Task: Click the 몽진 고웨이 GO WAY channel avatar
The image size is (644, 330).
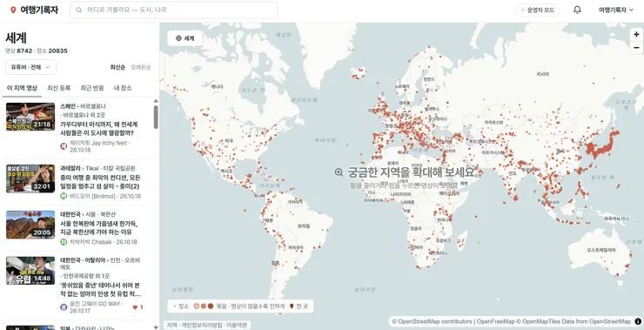Action: pos(64,307)
